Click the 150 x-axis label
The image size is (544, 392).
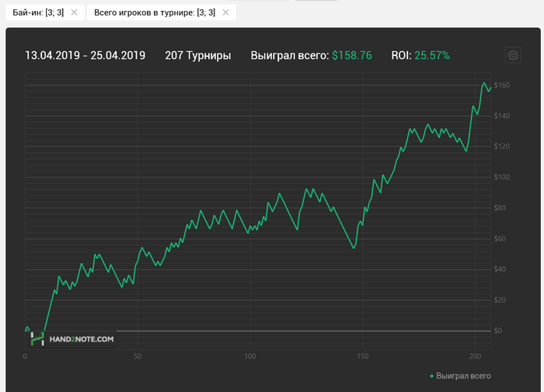click(x=363, y=356)
